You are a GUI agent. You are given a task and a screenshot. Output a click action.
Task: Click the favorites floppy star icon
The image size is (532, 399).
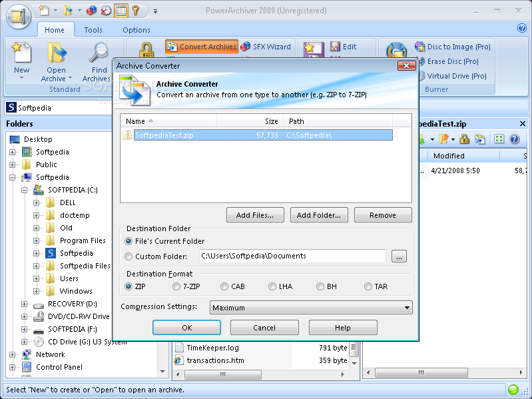pyautogui.click(x=314, y=50)
